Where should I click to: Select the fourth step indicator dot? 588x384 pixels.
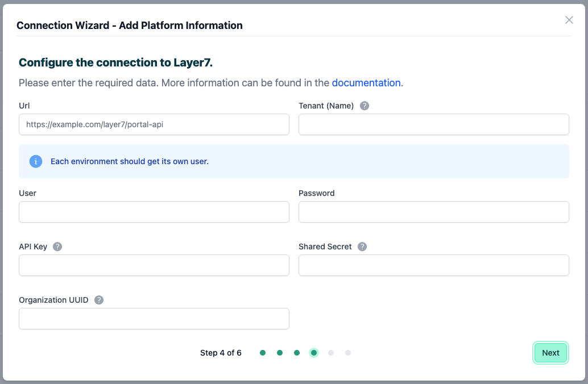tap(314, 353)
